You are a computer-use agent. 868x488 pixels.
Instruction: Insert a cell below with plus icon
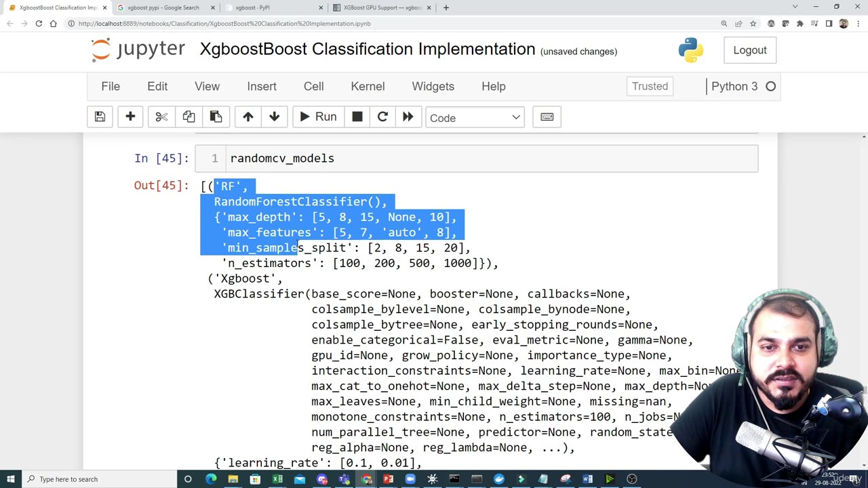[x=130, y=117]
